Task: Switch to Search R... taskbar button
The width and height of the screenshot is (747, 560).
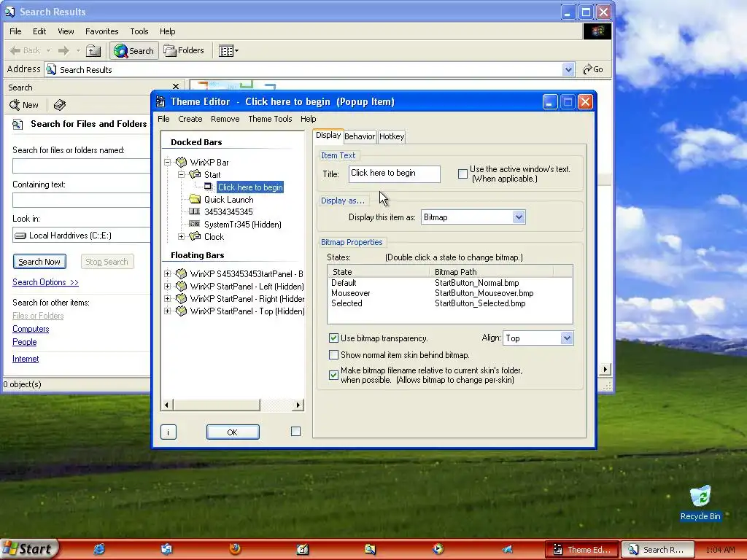Action: (x=657, y=550)
